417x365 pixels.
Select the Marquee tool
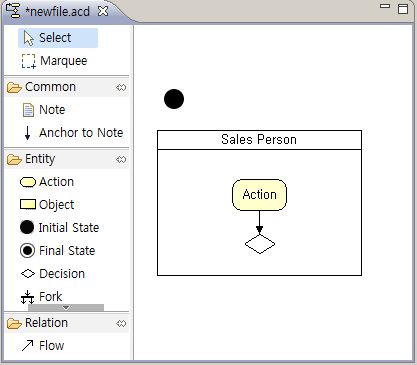55,61
